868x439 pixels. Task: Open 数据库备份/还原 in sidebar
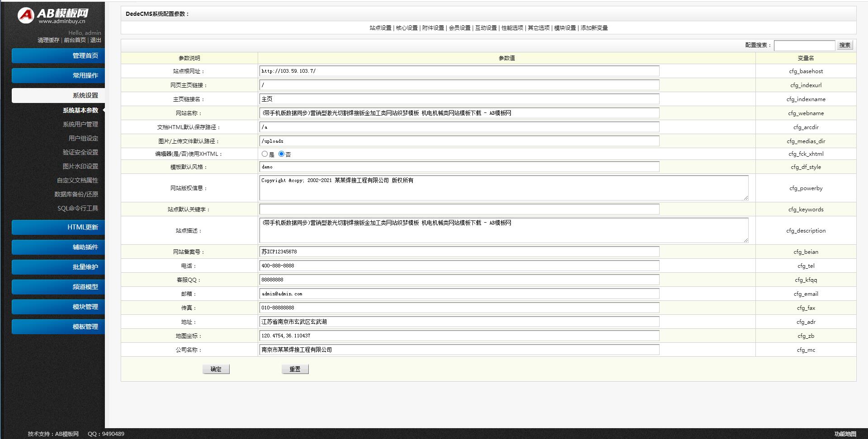(x=76, y=194)
